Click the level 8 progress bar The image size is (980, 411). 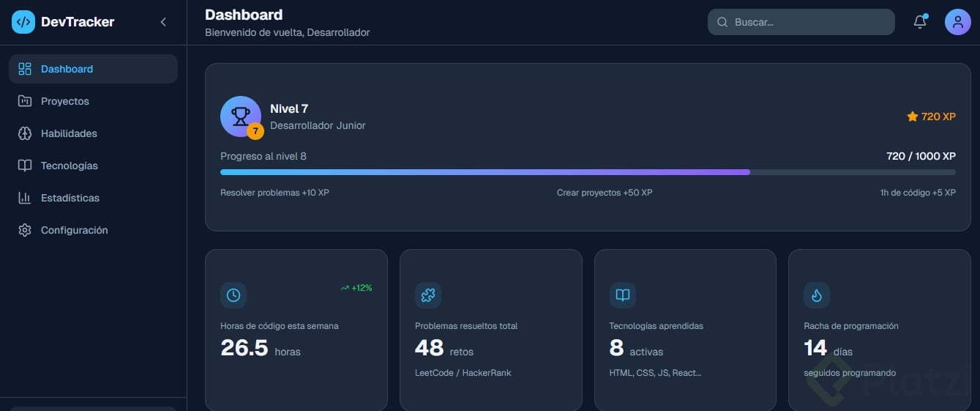[588, 172]
